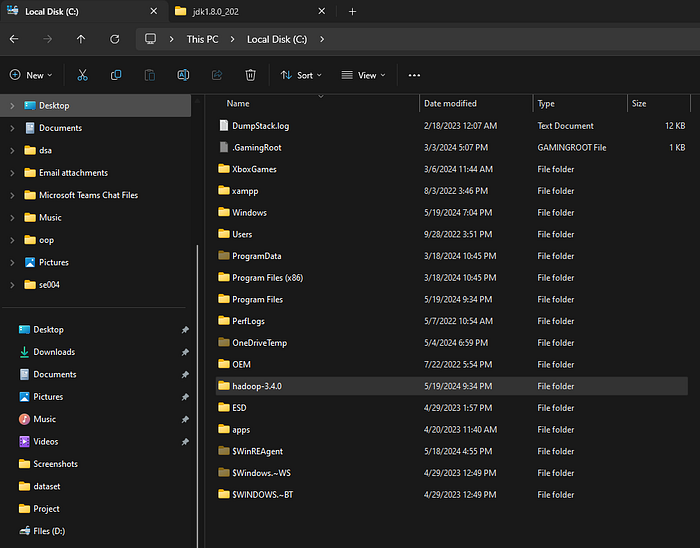Click the Share icon in toolbar
This screenshot has width=700, height=548.
pos(217,75)
